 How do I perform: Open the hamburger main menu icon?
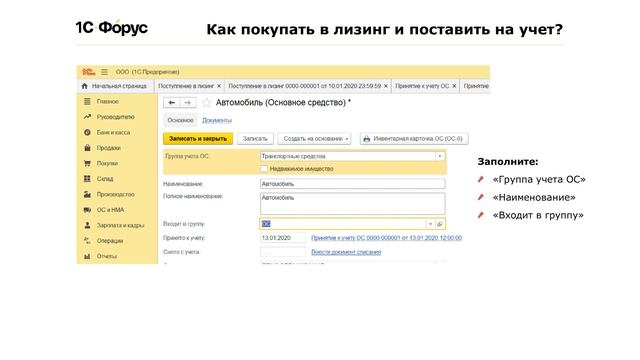pyautogui.click(x=104, y=72)
